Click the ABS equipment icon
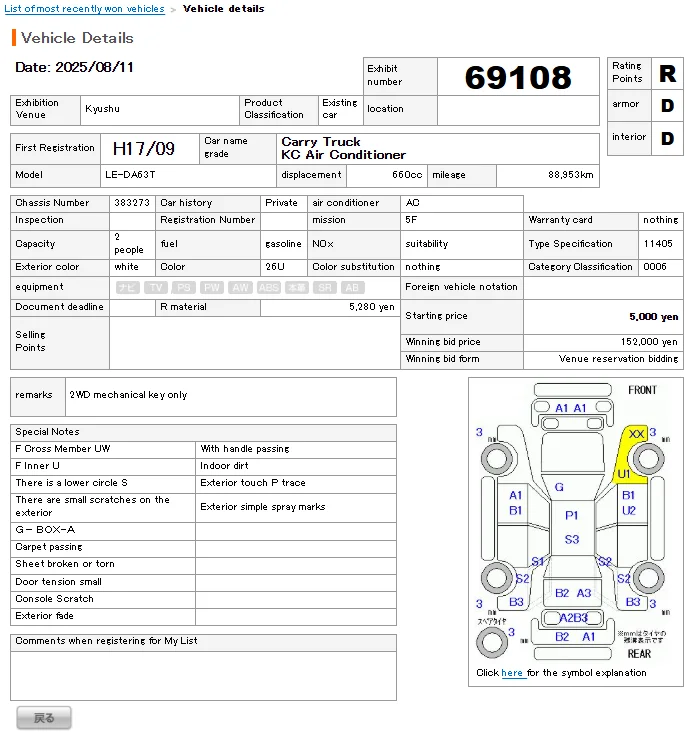Screen dimensions: 685x744 tap(268, 287)
